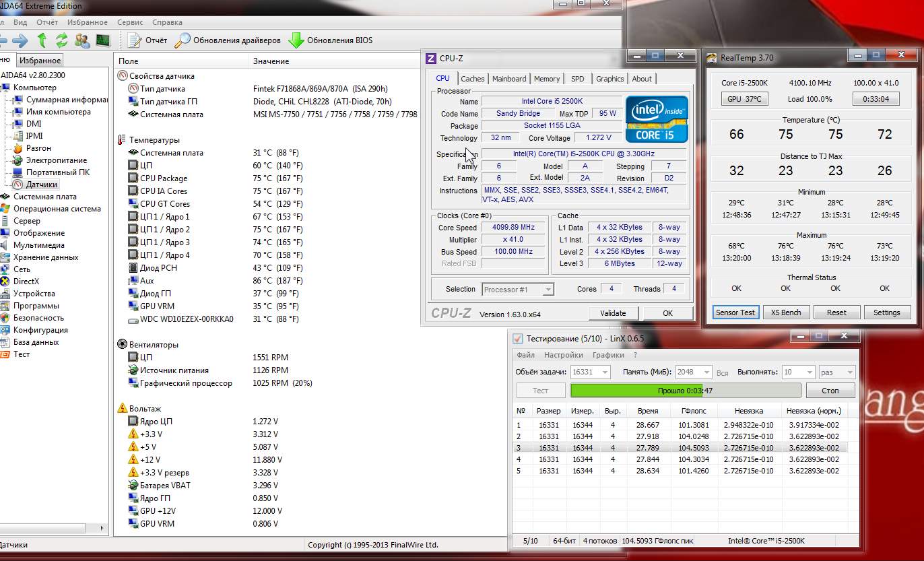Open the Настройки menu in LinX
The width and height of the screenshot is (924, 561).
coord(564,355)
